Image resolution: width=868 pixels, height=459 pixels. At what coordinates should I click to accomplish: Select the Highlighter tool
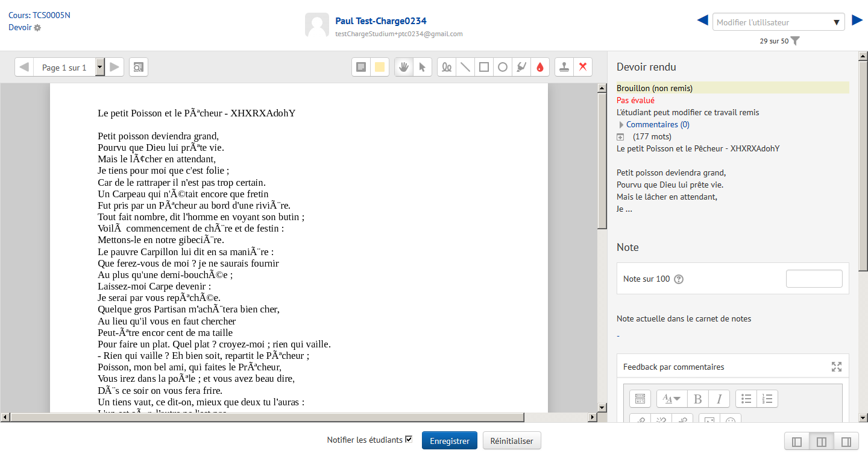click(521, 67)
